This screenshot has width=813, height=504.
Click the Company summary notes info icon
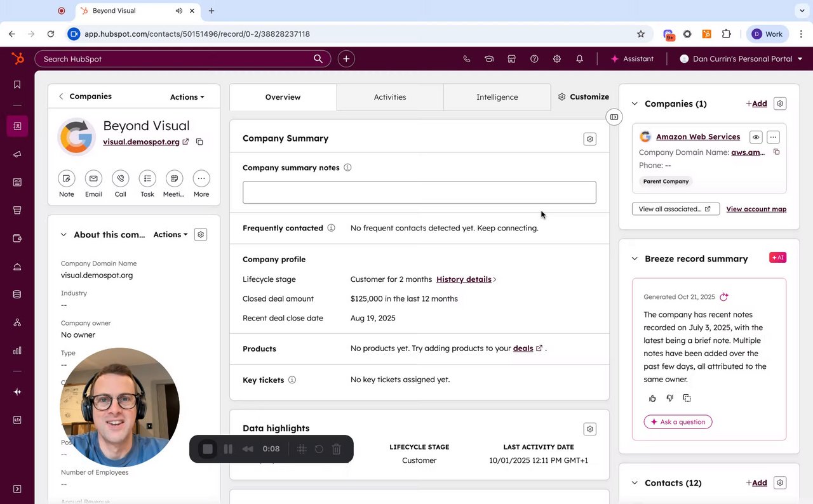(x=347, y=168)
